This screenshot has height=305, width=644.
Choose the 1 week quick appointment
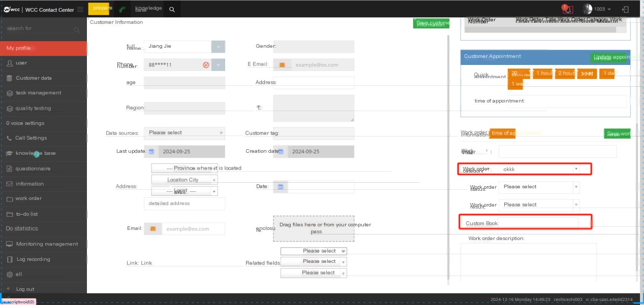click(515, 84)
